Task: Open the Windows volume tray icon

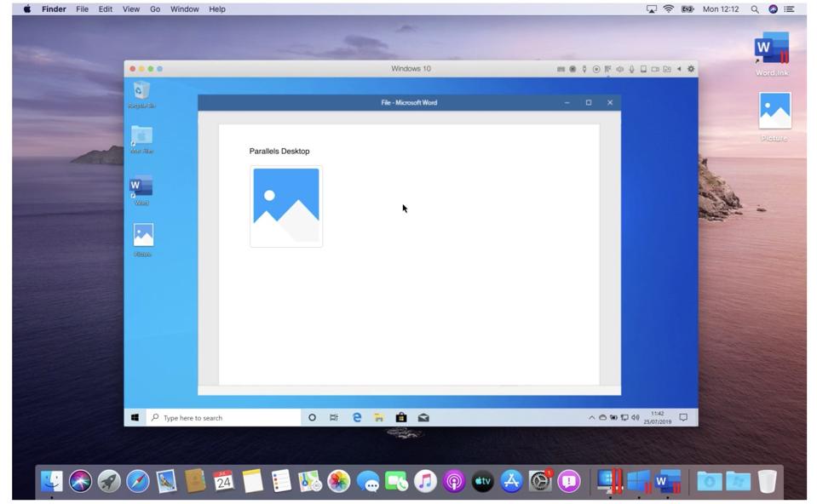Action: pos(636,417)
